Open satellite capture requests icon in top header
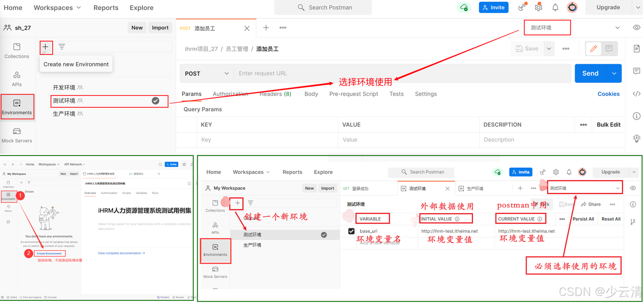This screenshot has width=644, height=303. tap(523, 7)
